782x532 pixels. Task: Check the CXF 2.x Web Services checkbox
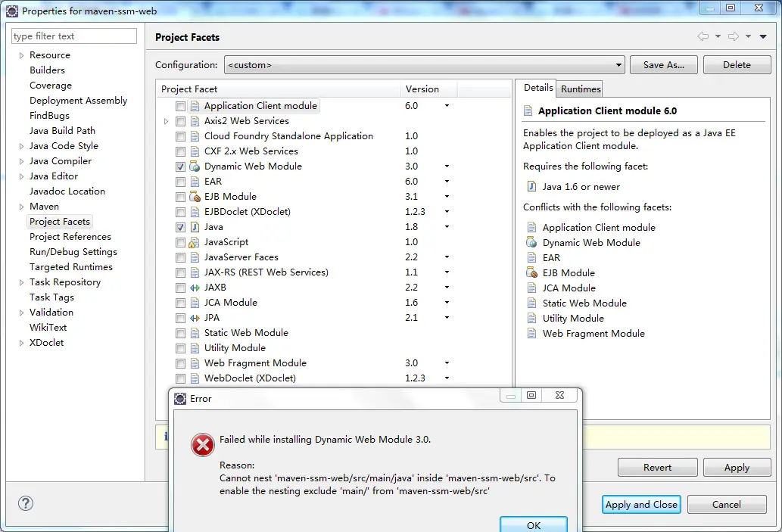180,151
